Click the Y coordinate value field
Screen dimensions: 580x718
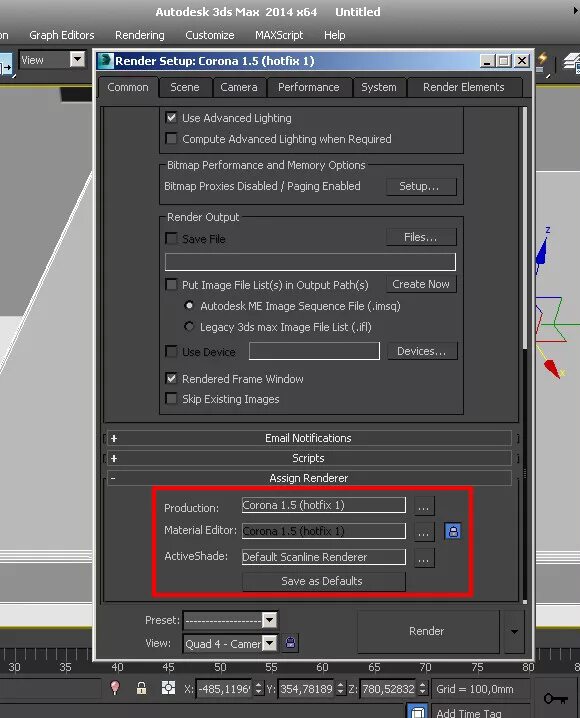pyautogui.click(x=306, y=688)
